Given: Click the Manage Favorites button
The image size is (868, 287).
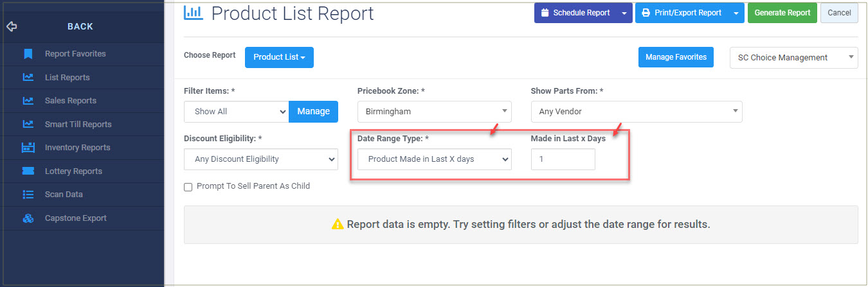Looking at the screenshot, I should pyautogui.click(x=676, y=57).
